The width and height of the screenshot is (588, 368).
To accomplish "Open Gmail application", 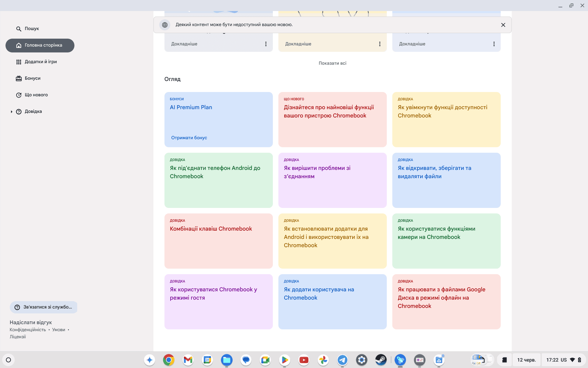I will (x=187, y=359).
